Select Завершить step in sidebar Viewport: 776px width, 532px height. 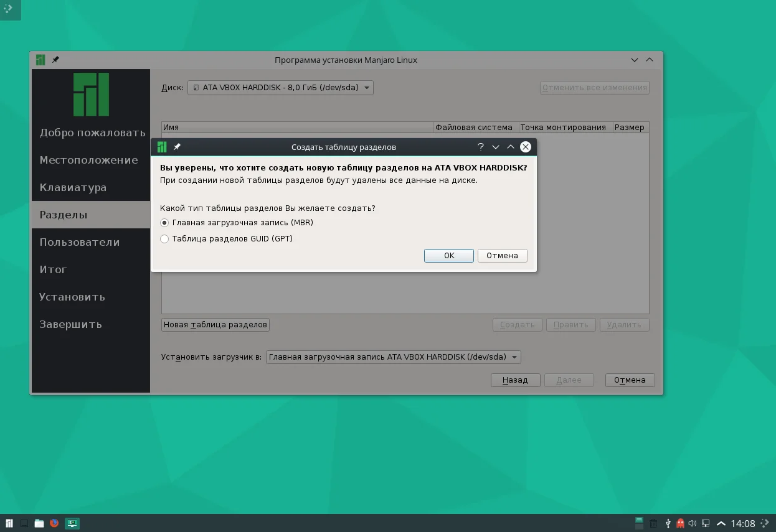pyautogui.click(x=91, y=324)
